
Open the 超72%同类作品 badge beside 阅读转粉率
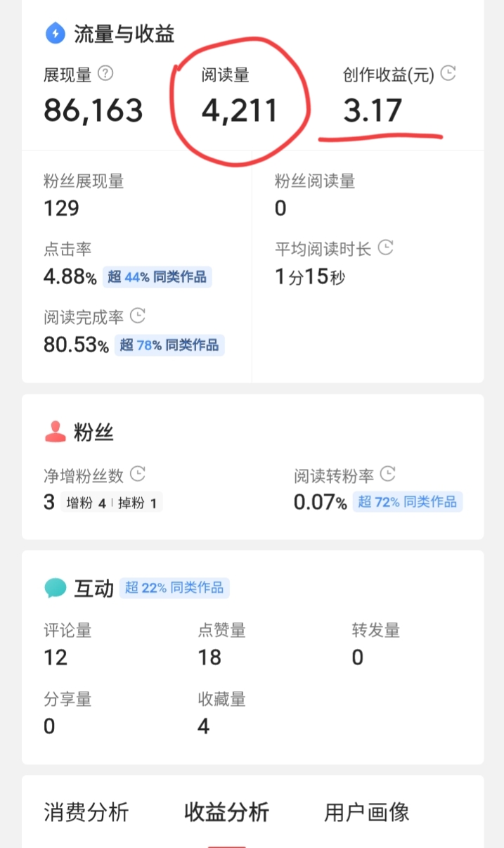(408, 502)
